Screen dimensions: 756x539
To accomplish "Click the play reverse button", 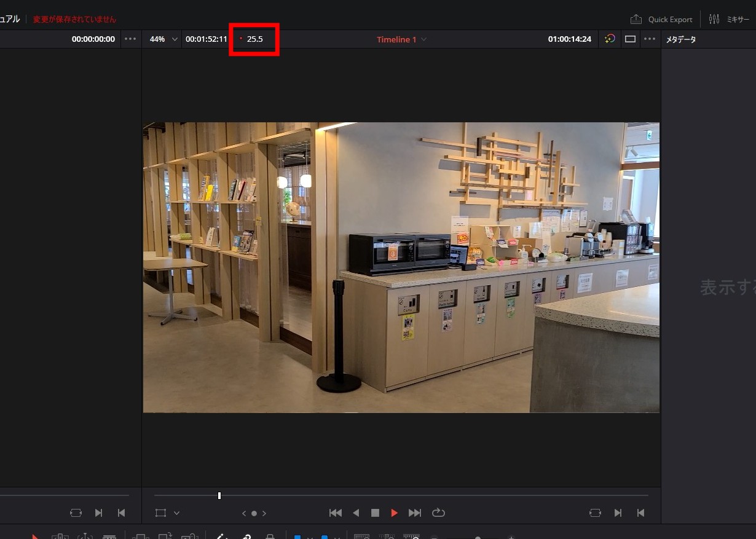I will tap(355, 513).
